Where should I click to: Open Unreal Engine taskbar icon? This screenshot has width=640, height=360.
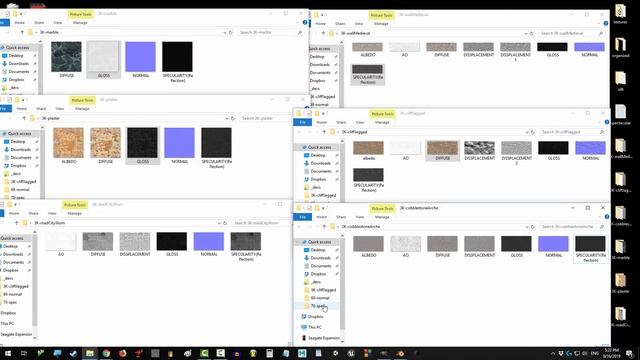pyautogui.click(x=351, y=353)
